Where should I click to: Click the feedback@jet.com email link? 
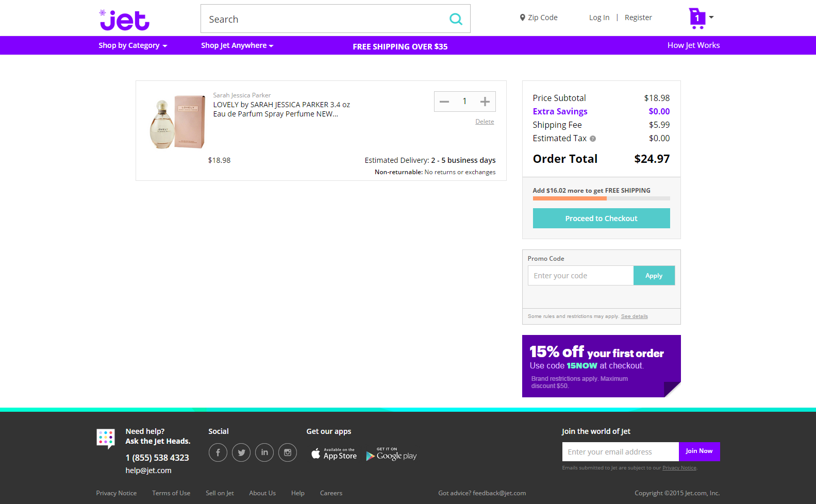pos(499,493)
